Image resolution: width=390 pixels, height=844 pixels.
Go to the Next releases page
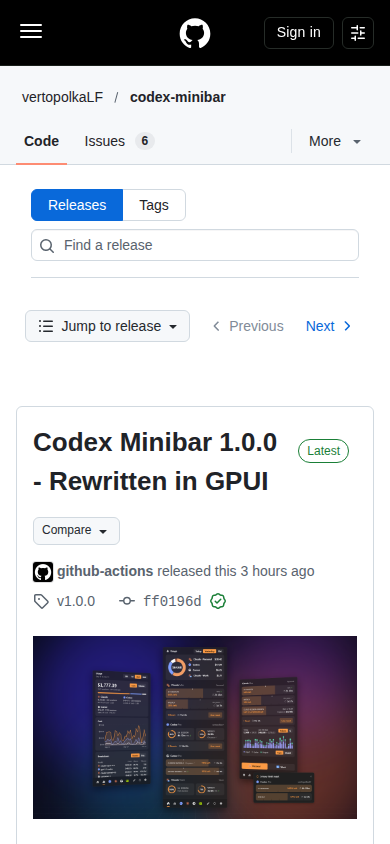coord(329,326)
